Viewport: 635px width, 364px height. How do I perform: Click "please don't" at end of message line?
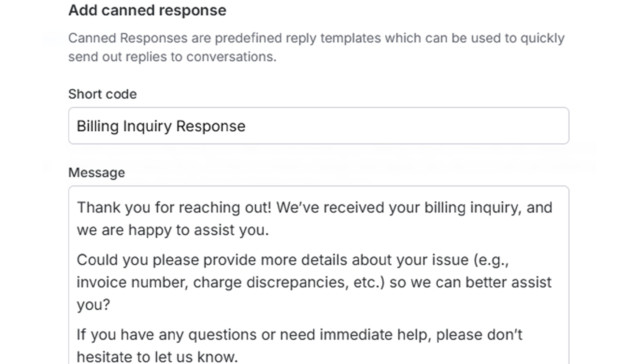coord(479,334)
